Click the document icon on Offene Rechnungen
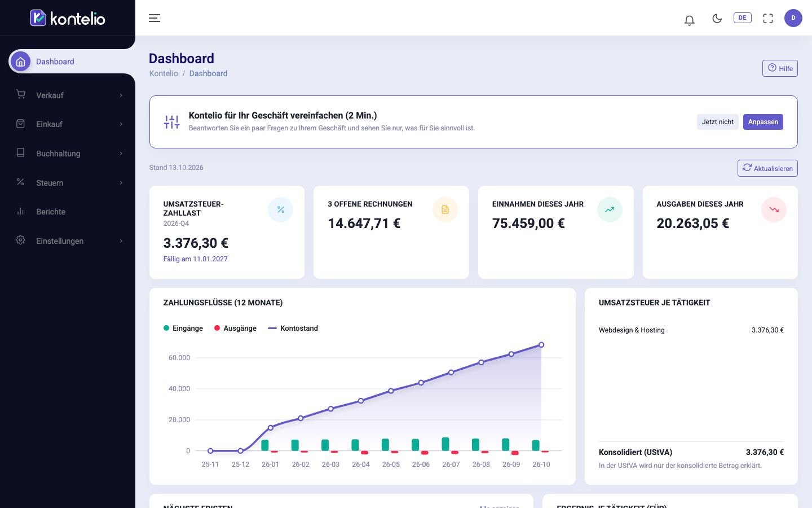Image resolution: width=812 pixels, height=508 pixels. pyautogui.click(x=445, y=209)
